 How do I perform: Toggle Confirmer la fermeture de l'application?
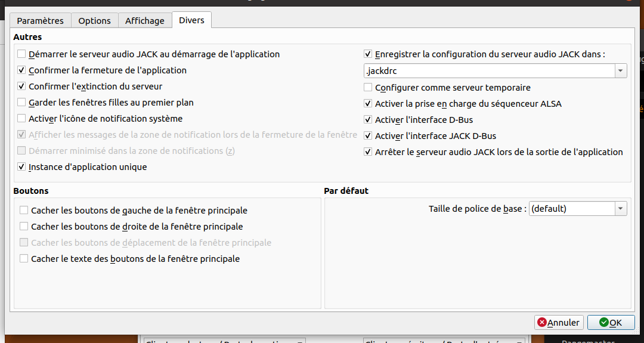pyautogui.click(x=22, y=70)
